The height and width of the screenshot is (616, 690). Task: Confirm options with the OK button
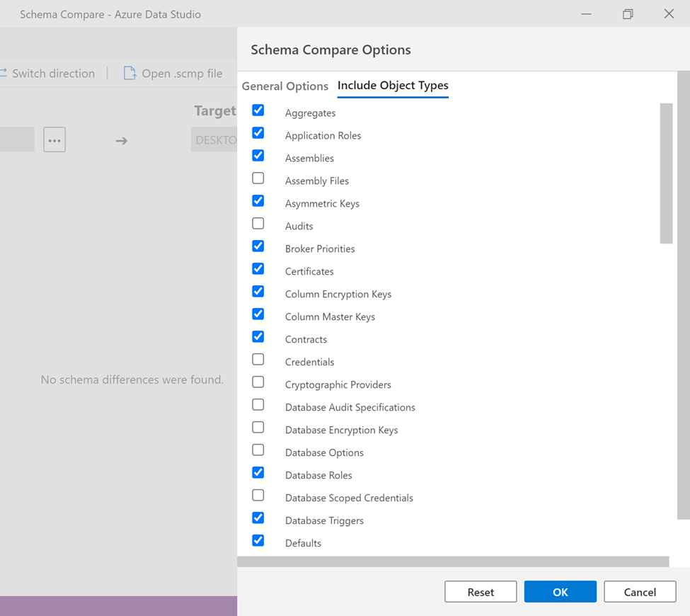click(560, 592)
